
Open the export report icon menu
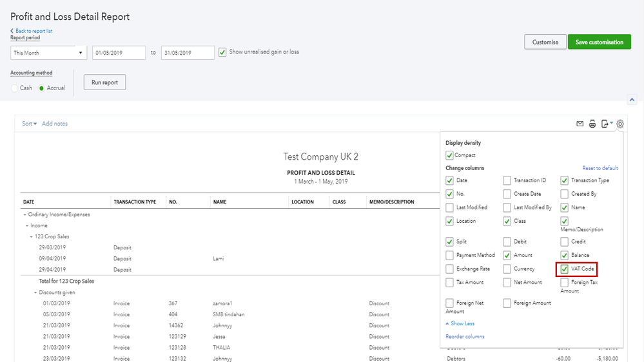(606, 124)
